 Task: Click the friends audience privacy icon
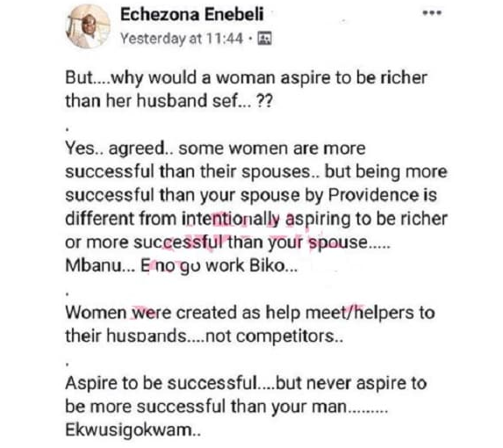(x=264, y=39)
